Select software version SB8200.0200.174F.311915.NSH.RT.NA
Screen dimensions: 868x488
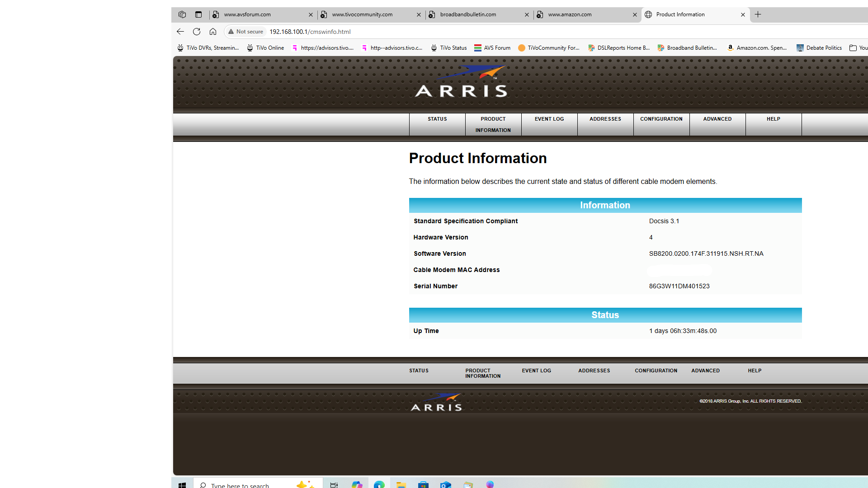(x=706, y=253)
